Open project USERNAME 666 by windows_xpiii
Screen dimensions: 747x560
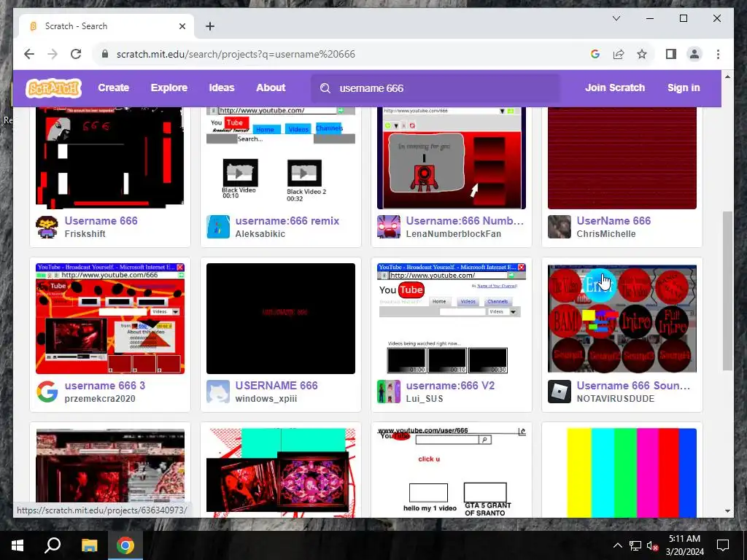coord(276,385)
